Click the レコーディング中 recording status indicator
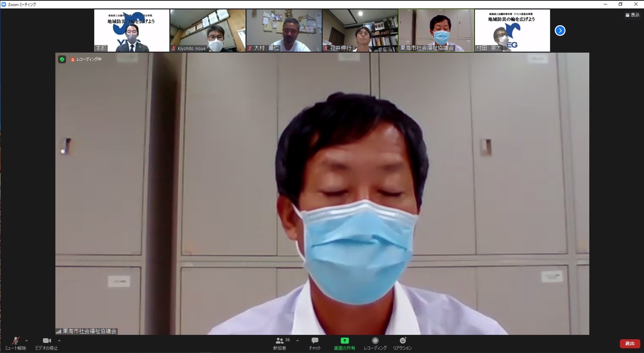Screen dimensions: 644x353 click(86, 59)
